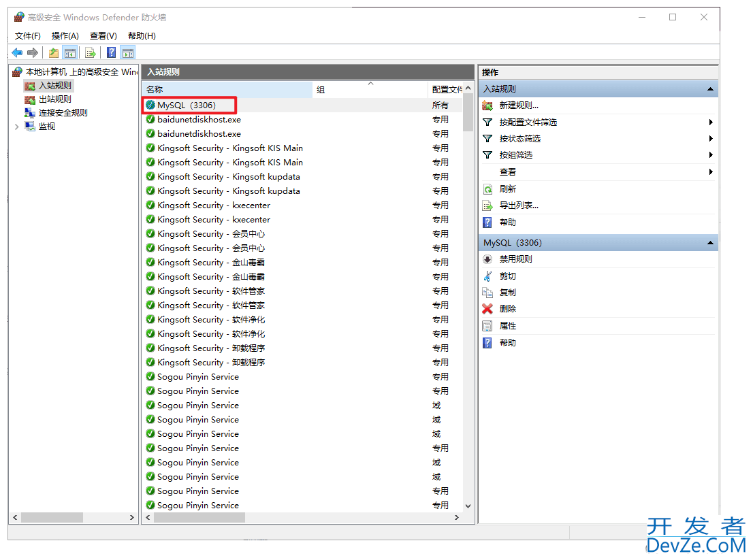This screenshot has height=560, width=753.
Task: Click the 新建规则... action
Action: (519, 105)
